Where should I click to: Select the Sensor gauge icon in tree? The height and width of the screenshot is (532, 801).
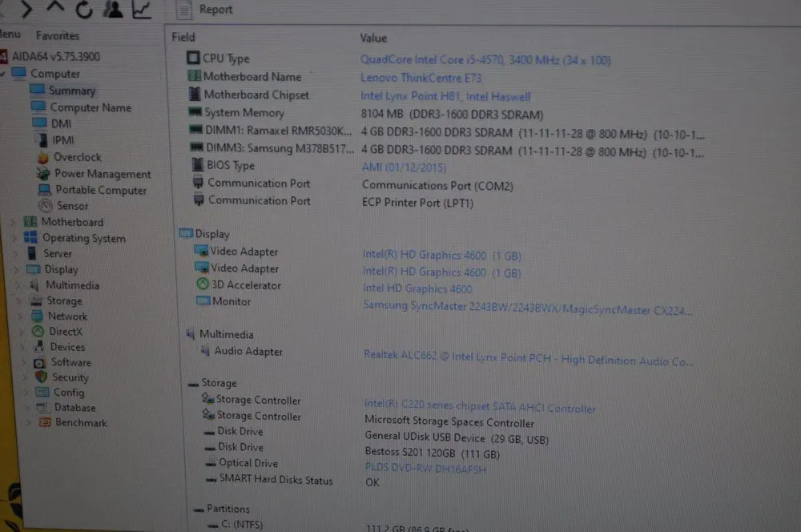[x=44, y=206]
